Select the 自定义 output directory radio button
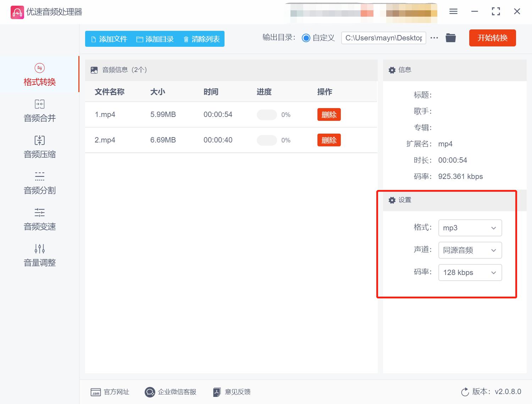The width and height of the screenshot is (532, 404). [x=306, y=38]
